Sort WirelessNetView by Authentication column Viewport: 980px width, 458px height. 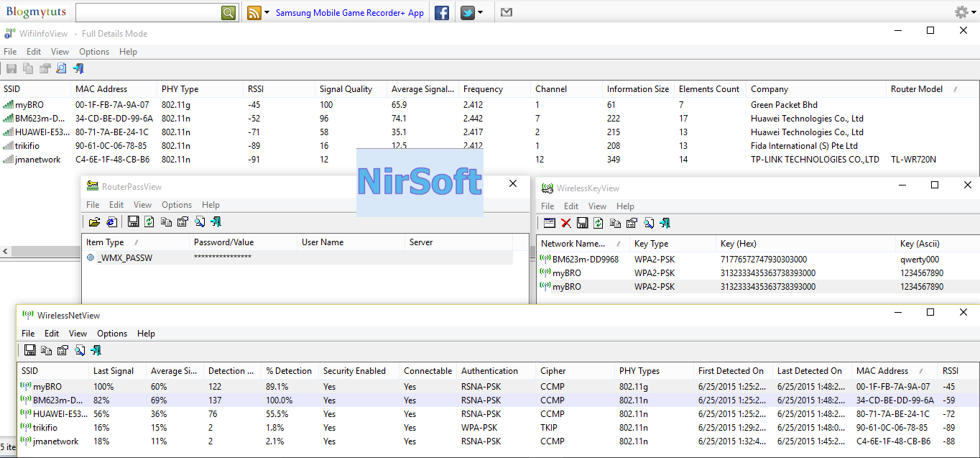point(497,371)
